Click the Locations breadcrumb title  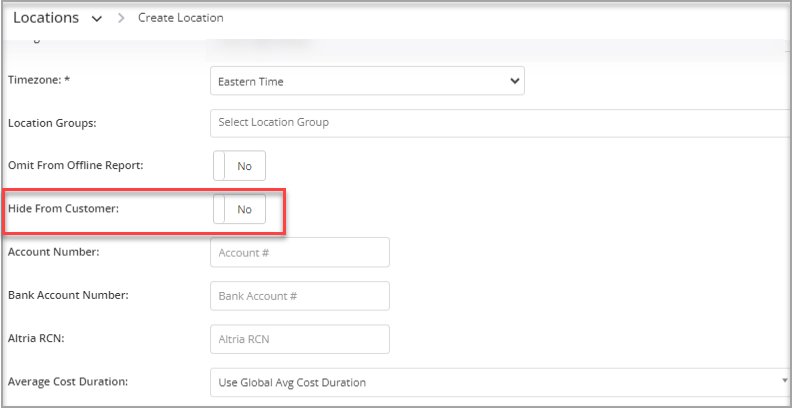46,18
